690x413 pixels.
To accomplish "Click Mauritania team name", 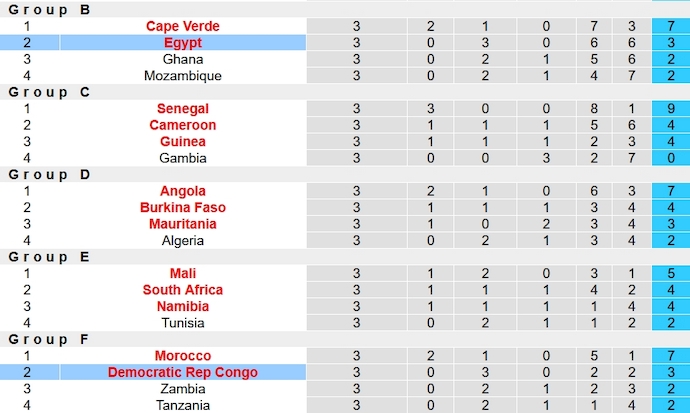I will pyautogui.click(x=182, y=224).
